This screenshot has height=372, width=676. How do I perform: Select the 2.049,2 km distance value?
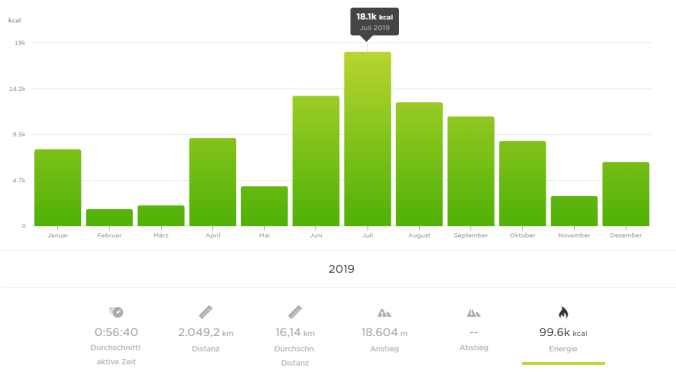pos(206,332)
